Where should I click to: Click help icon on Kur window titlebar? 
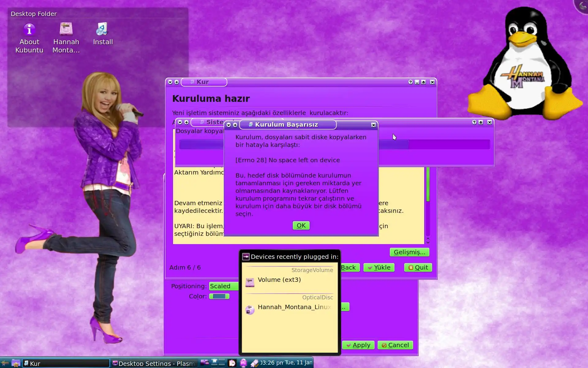(410, 82)
